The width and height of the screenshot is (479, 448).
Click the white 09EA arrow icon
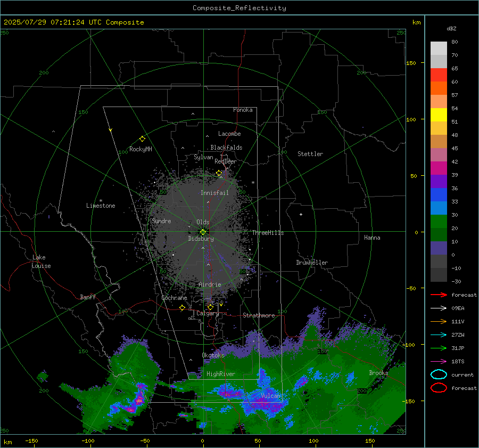tap(439, 308)
